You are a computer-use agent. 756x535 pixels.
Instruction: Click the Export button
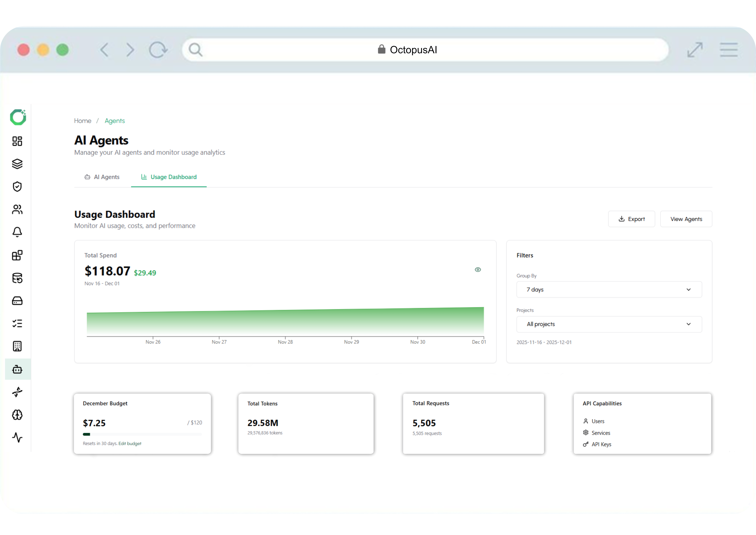click(x=631, y=219)
